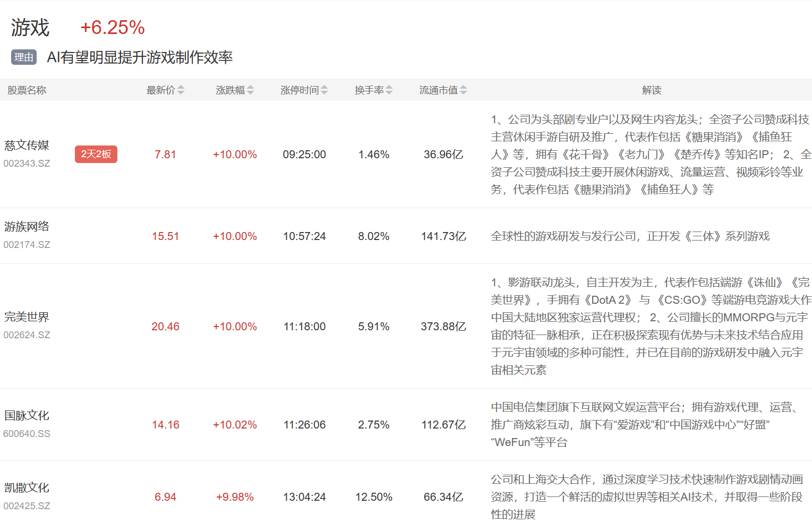Click the +9.98% change value

(x=235, y=497)
